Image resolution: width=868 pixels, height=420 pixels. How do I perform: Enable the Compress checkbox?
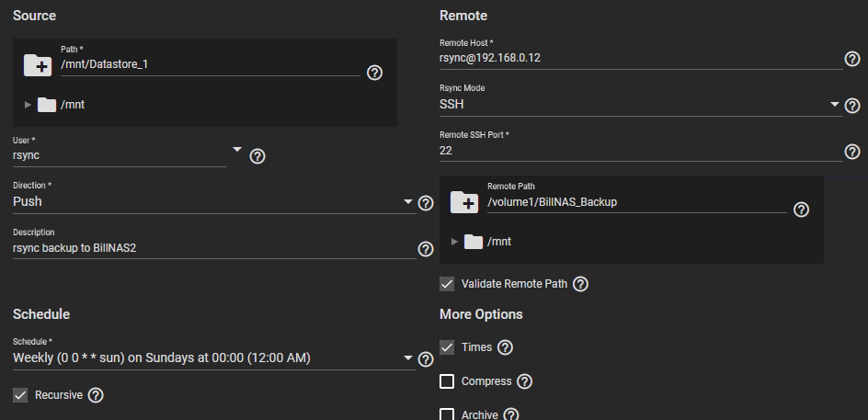[447, 381]
